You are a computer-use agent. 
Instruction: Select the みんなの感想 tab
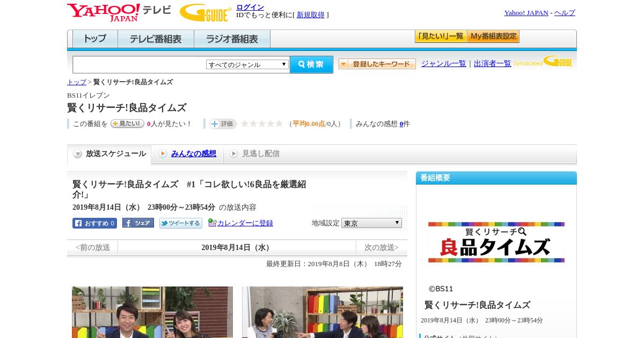click(x=187, y=154)
